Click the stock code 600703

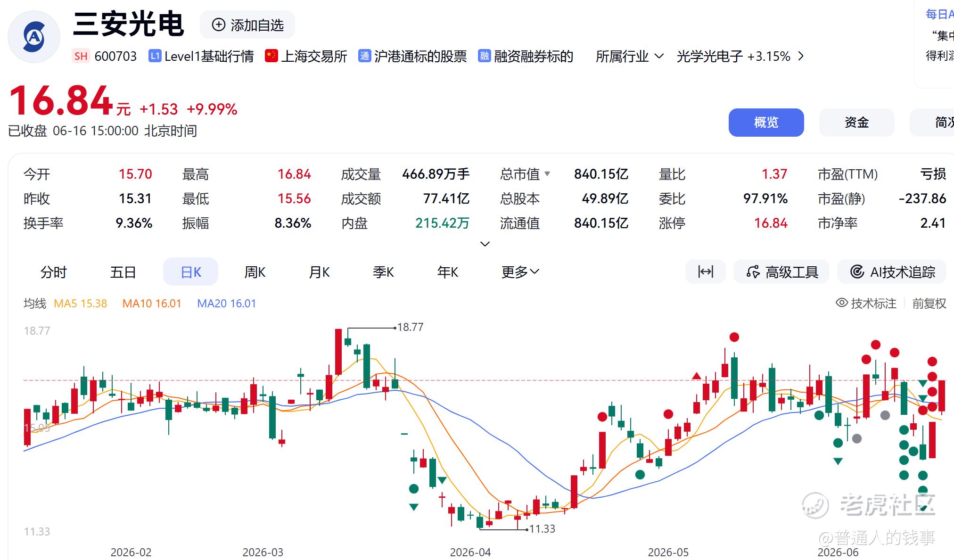[x=115, y=56]
